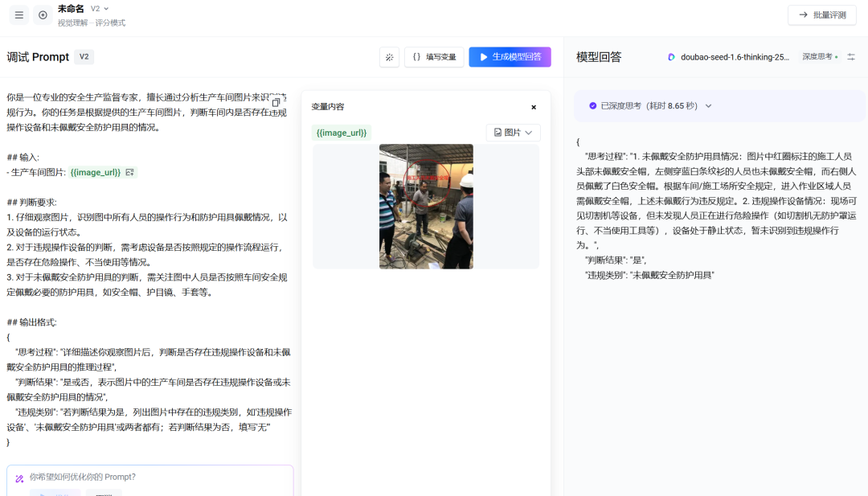Click the green {{image_url}} variable tag in panel
Viewport: 868px width, 496px height.
pyautogui.click(x=342, y=133)
